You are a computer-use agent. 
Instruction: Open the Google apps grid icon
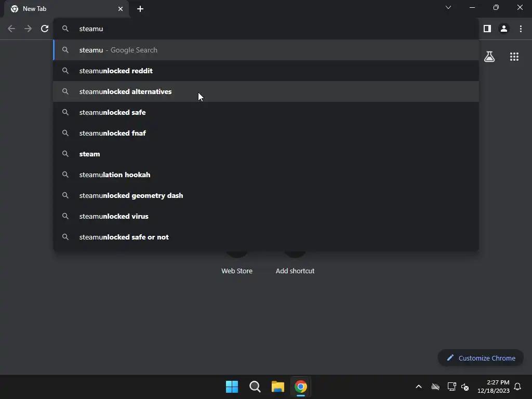(x=514, y=57)
